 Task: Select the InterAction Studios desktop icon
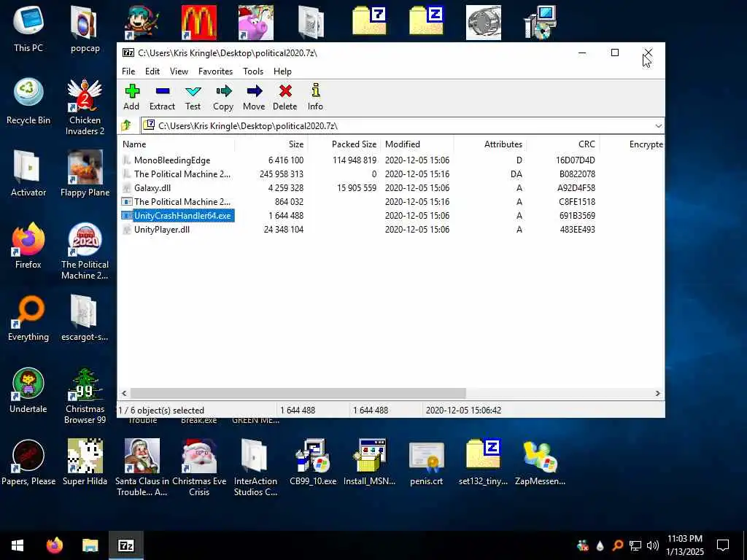[255, 467]
